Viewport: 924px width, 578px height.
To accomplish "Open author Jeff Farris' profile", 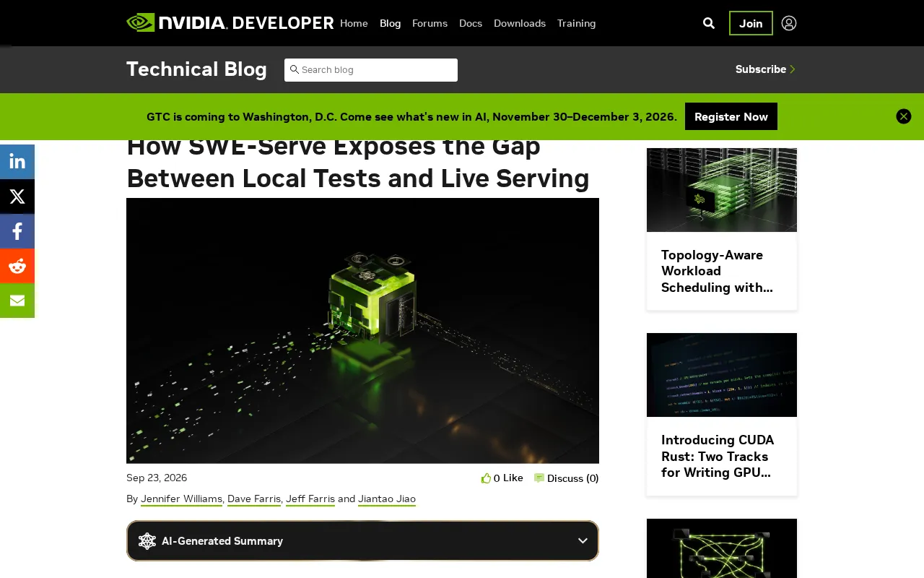I will point(310,499).
